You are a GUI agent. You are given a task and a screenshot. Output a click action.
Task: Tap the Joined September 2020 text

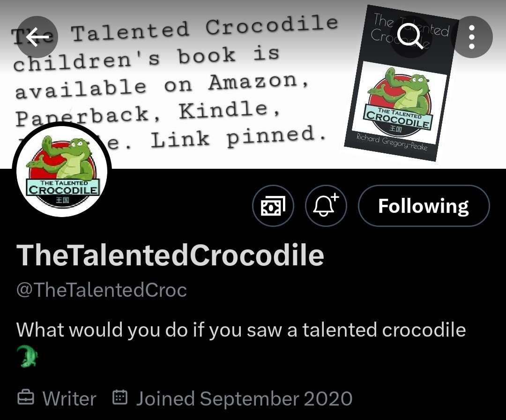[244, 399]
